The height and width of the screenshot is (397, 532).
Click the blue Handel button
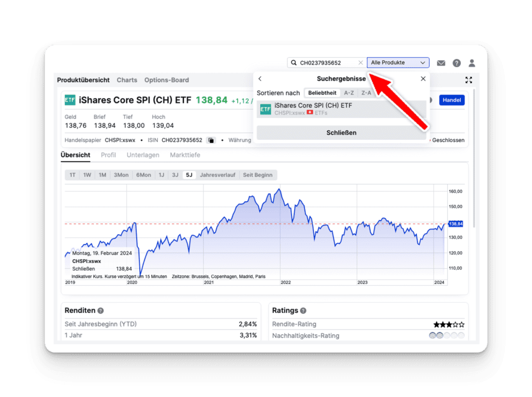point(451,100)
